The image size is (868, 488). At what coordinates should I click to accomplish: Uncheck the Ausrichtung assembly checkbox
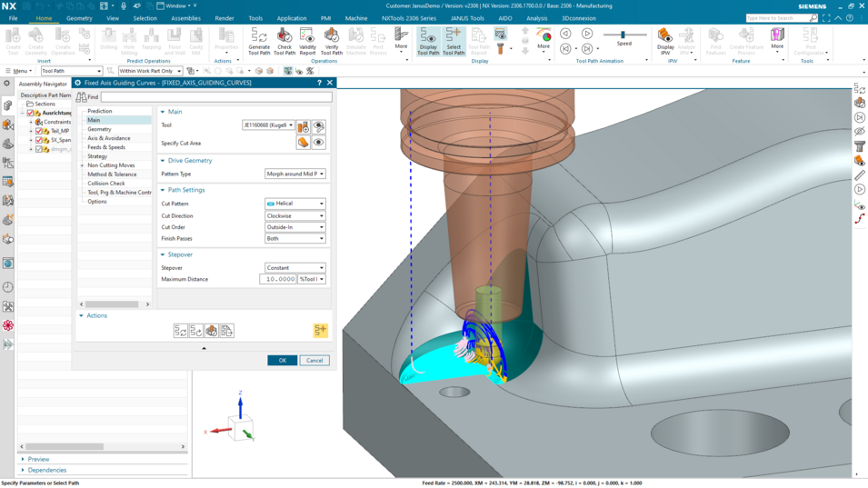[x=30, y=113]
